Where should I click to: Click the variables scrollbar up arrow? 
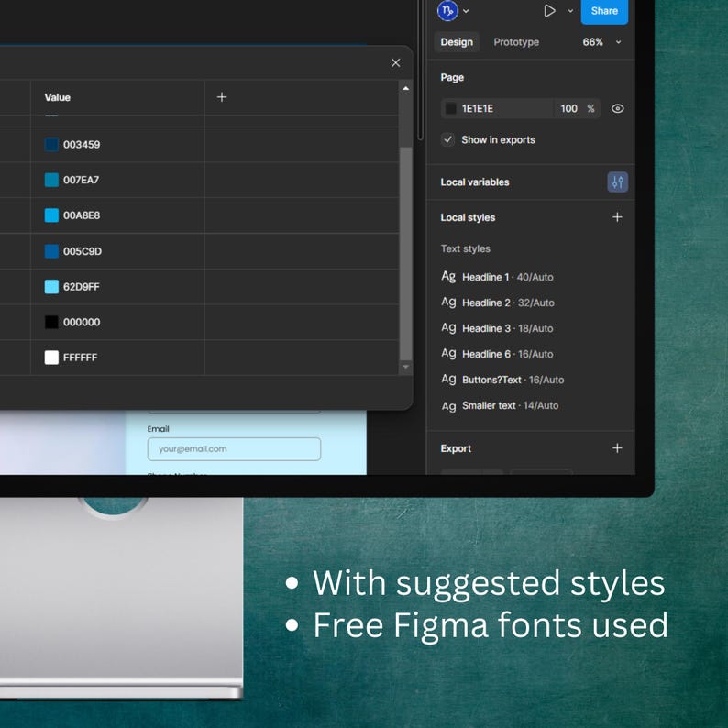click(406, 88)
